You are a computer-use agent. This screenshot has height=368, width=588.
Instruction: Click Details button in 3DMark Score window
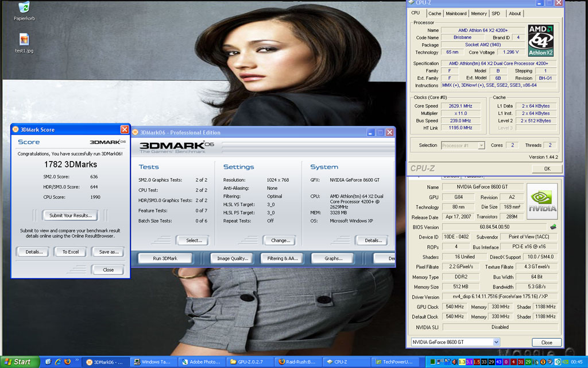[x=34, y=252]
